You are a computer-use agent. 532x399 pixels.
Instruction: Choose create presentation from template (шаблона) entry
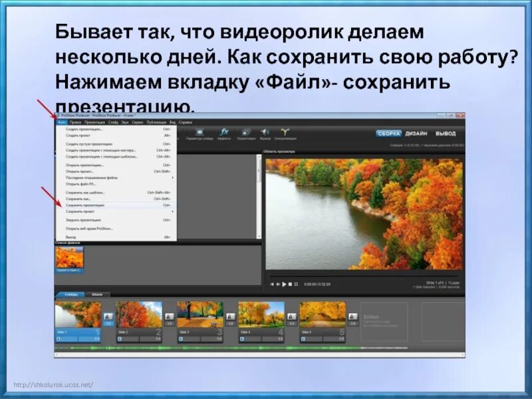point(116,157)
